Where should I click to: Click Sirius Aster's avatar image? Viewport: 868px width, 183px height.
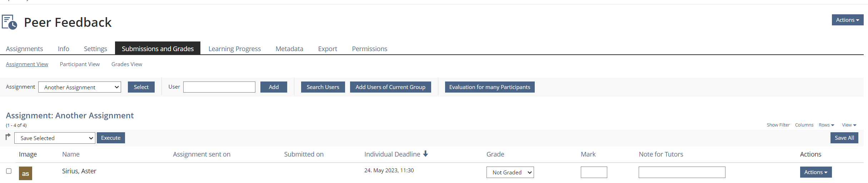point(25,173)
